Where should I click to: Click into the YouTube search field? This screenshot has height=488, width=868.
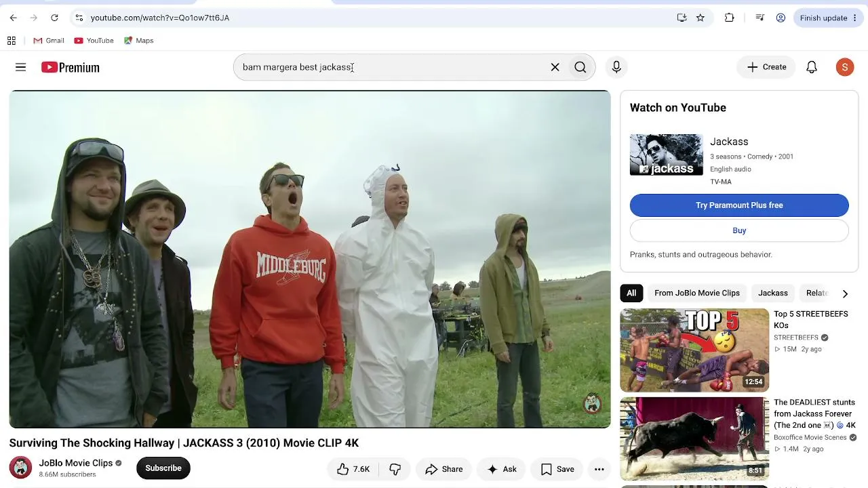point(393,67)
